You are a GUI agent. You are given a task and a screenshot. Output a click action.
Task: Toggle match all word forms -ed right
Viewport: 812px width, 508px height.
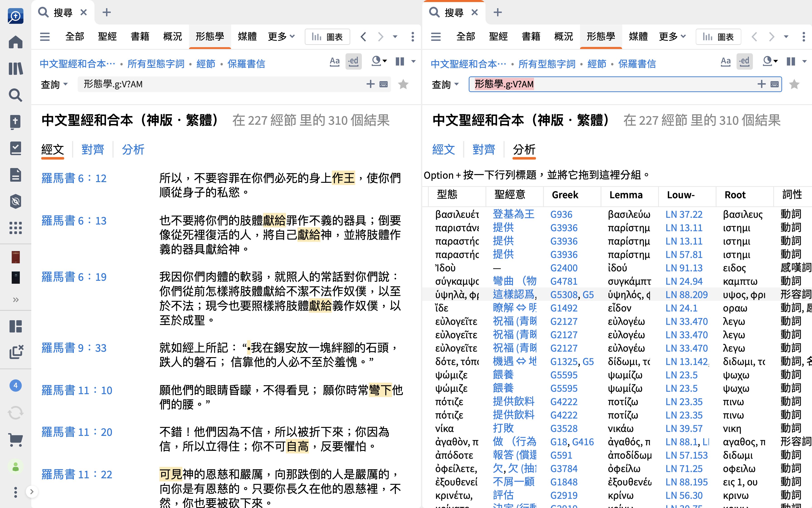coord(744,61)
